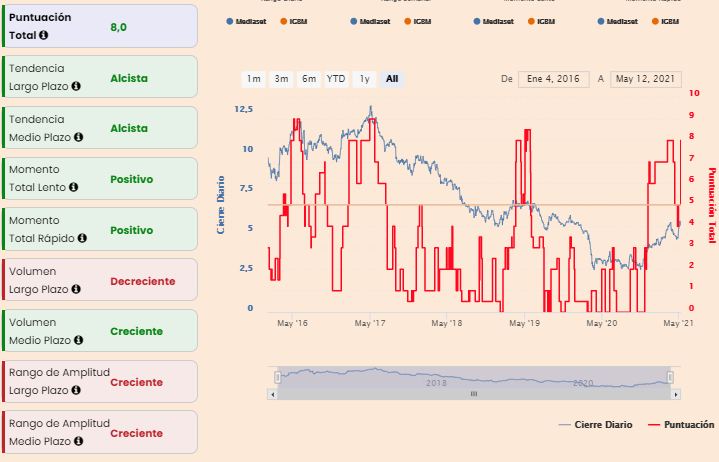Select the 1y range button
Image resolution: width=719 pixels, height=462 pixels.
(x=365, y=79)
